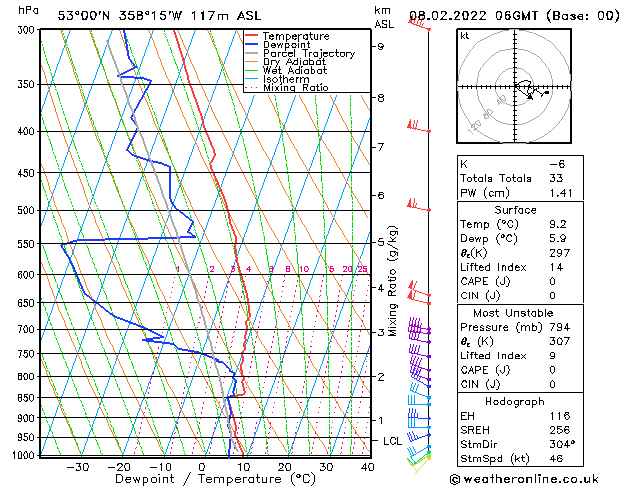Click the 850 hPa pressure axis label
The height and width of the screenshot is (486, 629).
pos(28,398)
